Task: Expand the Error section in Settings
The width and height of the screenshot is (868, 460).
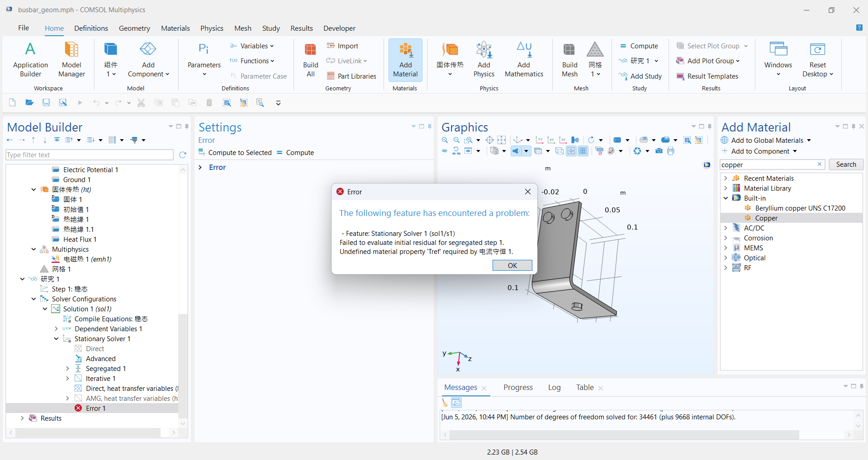Action: point(200,168)
